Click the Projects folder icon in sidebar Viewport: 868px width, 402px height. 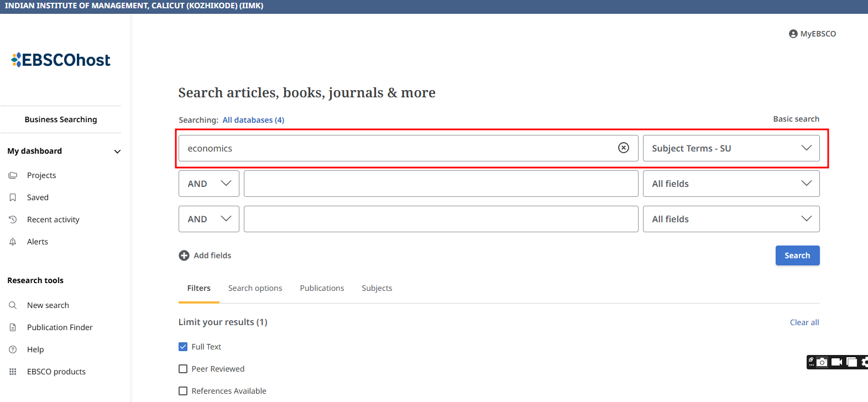pos(13,175)
